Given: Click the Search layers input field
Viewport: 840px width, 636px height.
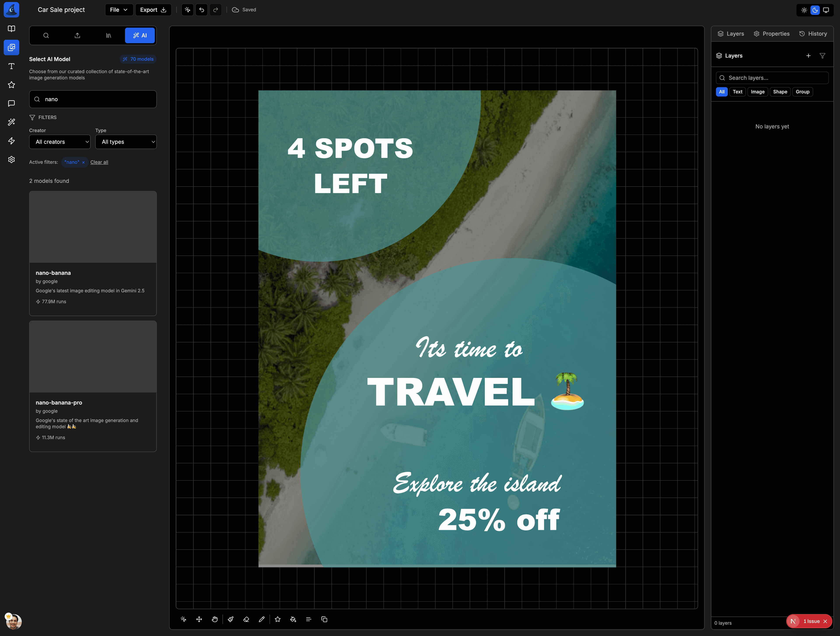Looking at the screenshot, I should point(772,77).
